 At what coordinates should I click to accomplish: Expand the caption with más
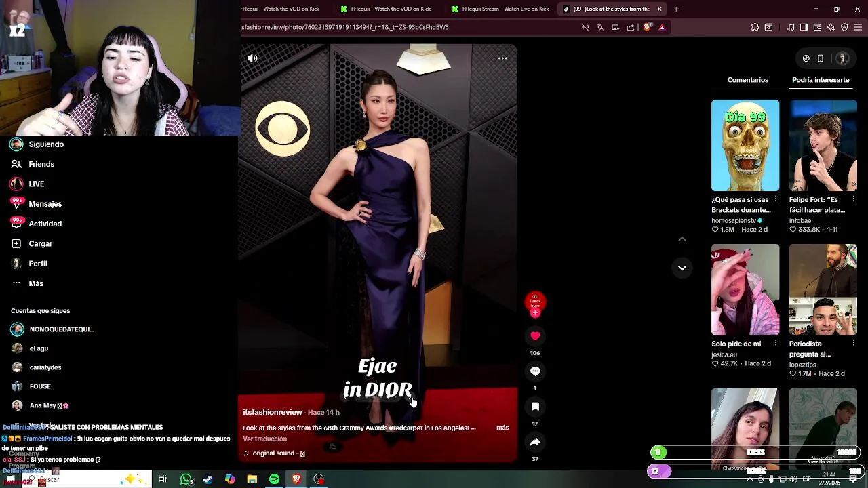click(502, 428)
